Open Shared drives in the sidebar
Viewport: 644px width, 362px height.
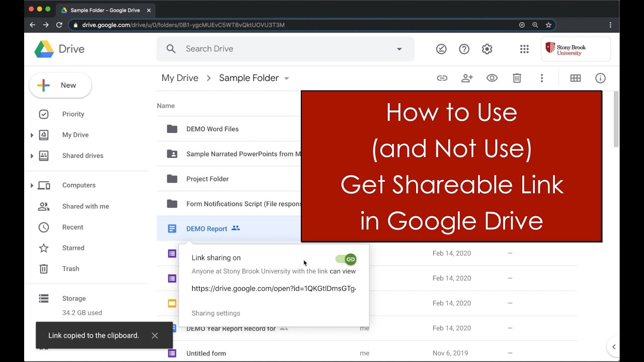83,155
